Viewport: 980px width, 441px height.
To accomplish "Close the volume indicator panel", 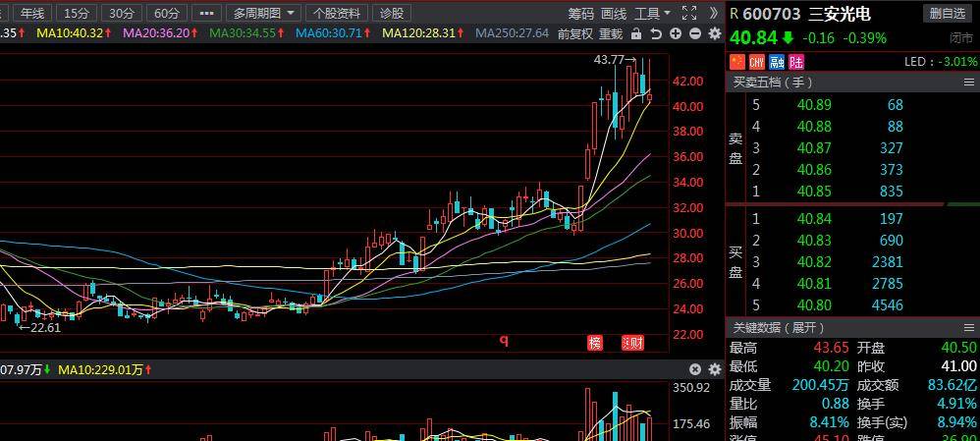I will 695,369.
